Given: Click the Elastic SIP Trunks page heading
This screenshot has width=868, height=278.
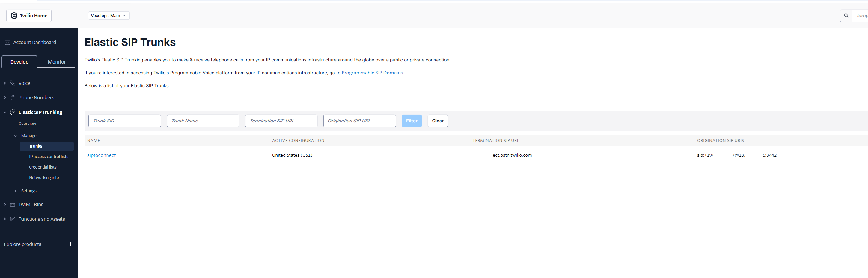Looking at the screenshot, I should (130, 42).
